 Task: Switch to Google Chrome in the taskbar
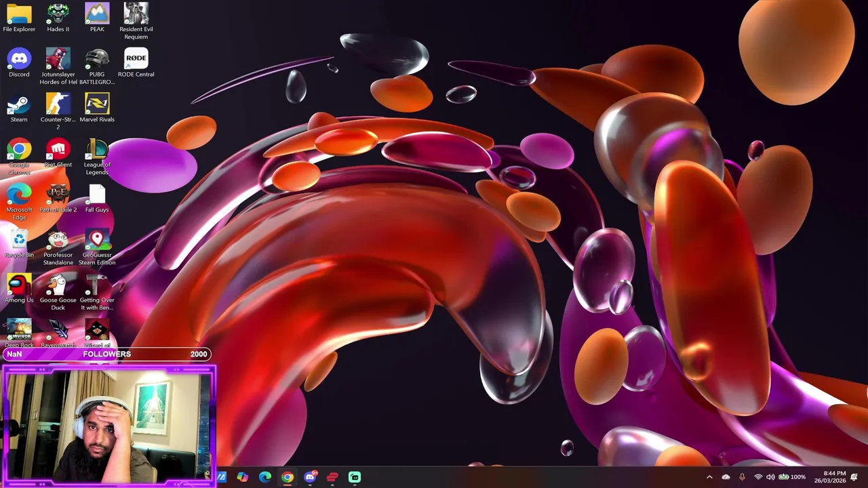coord(288,477)
